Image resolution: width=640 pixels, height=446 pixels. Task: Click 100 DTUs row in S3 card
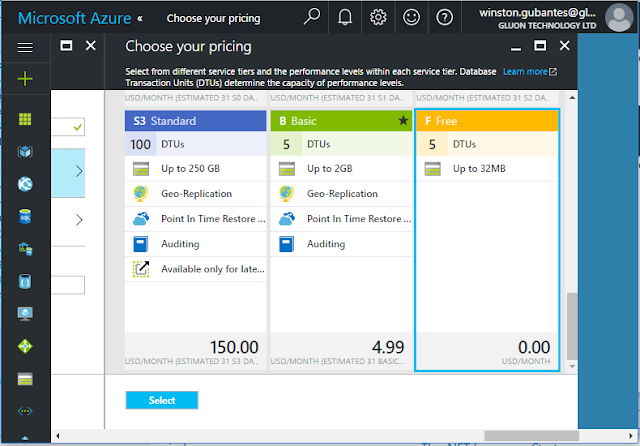[x=196, y=144]
